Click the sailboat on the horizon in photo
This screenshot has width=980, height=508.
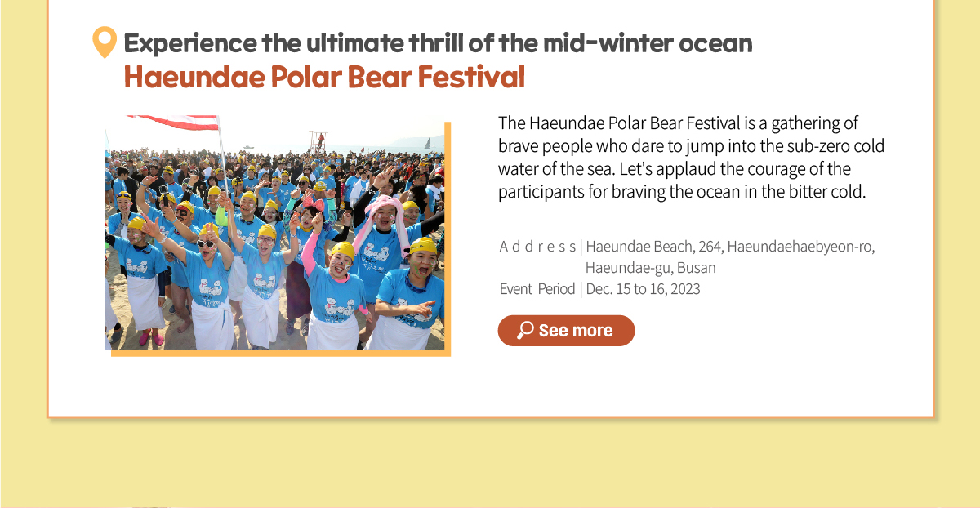click(x=426, y=145)
